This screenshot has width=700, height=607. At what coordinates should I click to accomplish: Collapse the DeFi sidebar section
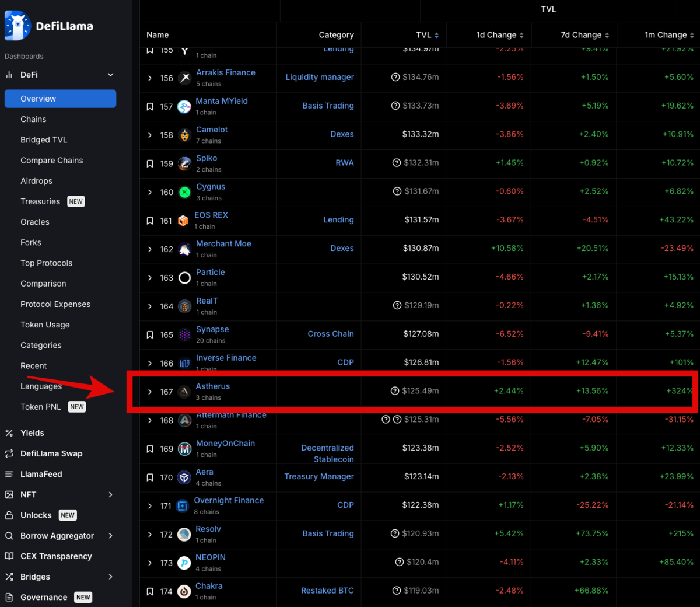coord(111,75)
